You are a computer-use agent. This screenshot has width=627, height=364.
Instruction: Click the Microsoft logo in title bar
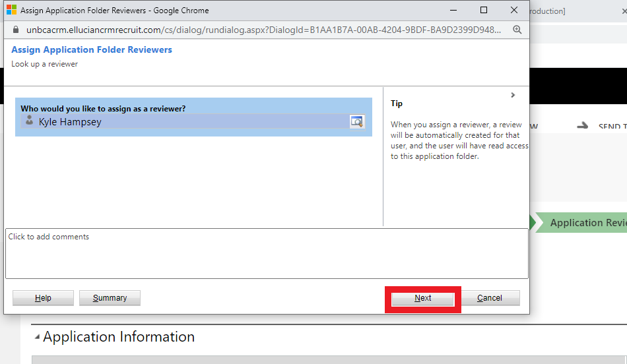click(12, 11)
